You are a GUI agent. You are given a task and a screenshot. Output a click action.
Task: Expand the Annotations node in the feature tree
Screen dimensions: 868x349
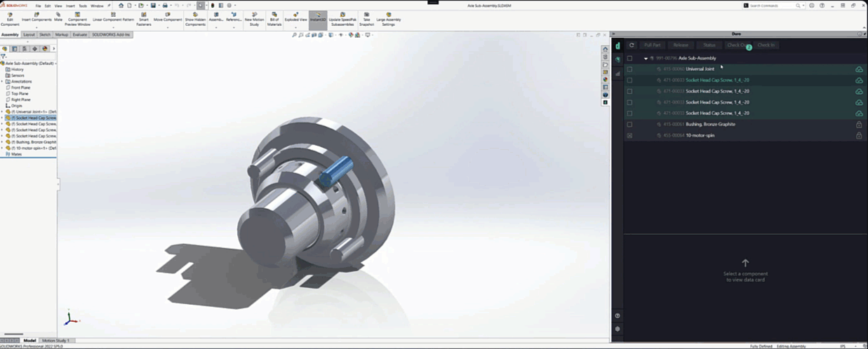[2, 81]
